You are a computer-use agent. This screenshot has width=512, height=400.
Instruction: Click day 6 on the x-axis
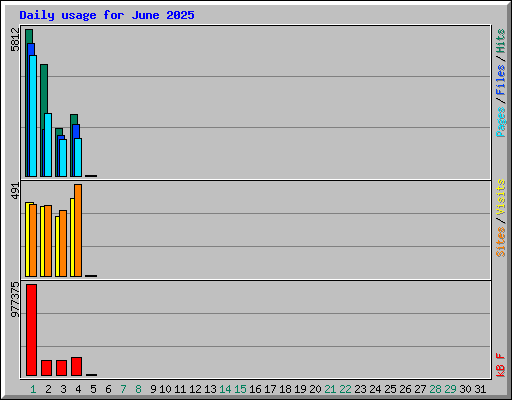click(x=108, y=389)
